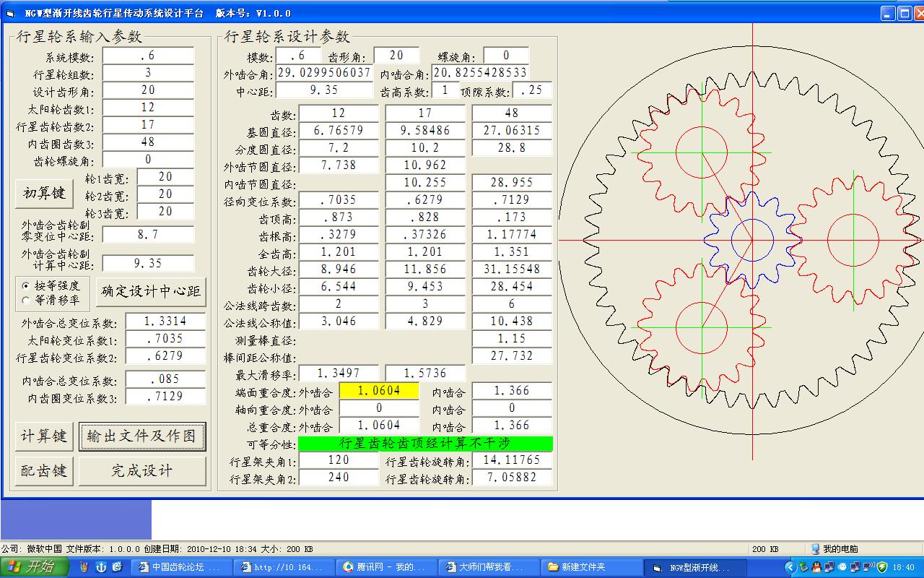Screen dimensions: 924x578
Task: Click the 太阳轮齿数1 field showing 12
Action: tap(148, 108)
